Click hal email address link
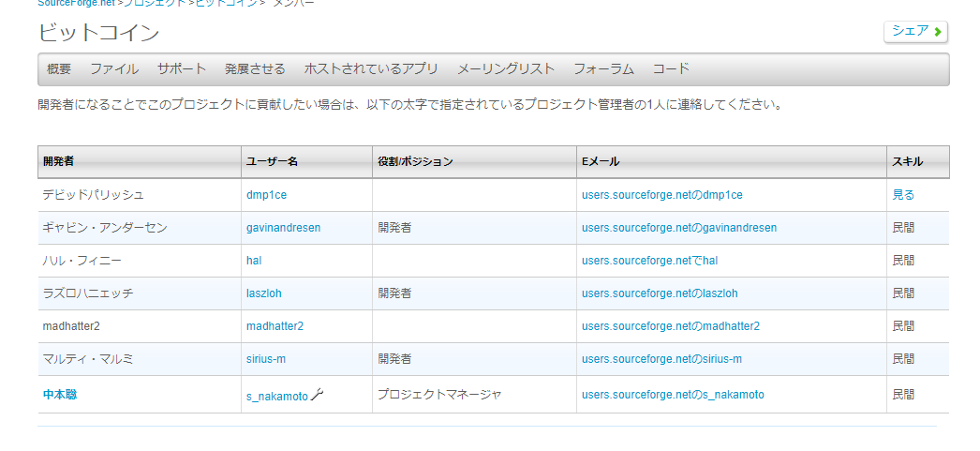Viewport: 980px width, 451px height. click(649, 261)
